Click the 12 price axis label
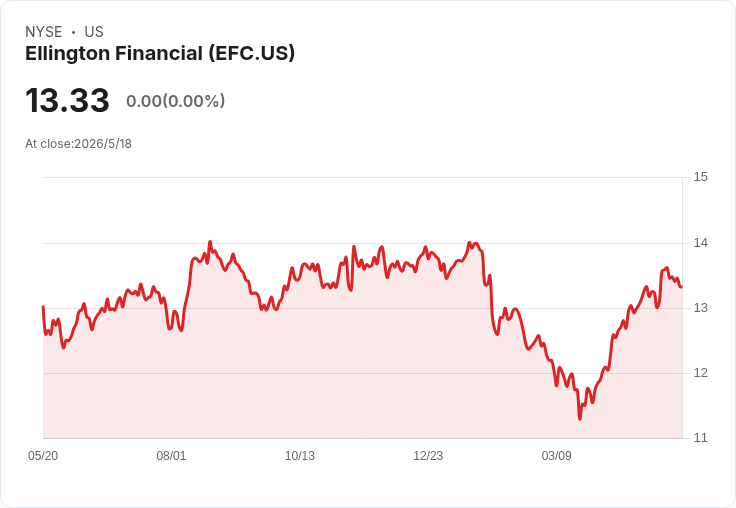The width and height of the screenshot is (736, 508). pyautogui.click(x=700, y=373)
